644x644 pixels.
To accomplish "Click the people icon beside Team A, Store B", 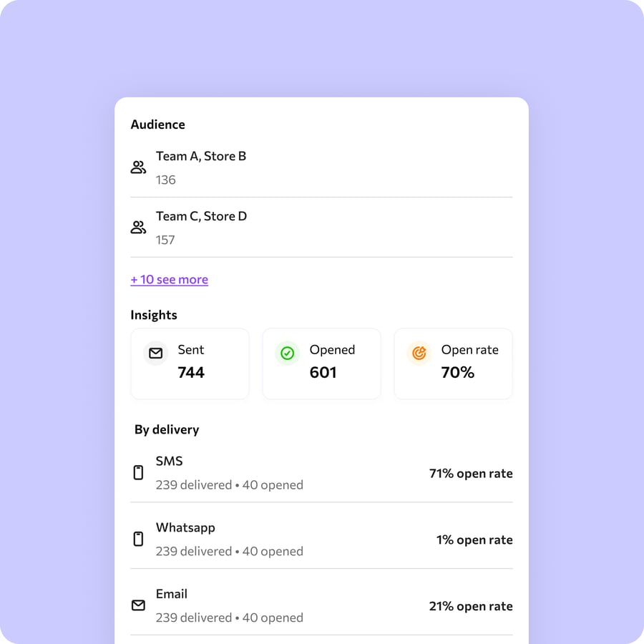I will click(x=138, y=167).
